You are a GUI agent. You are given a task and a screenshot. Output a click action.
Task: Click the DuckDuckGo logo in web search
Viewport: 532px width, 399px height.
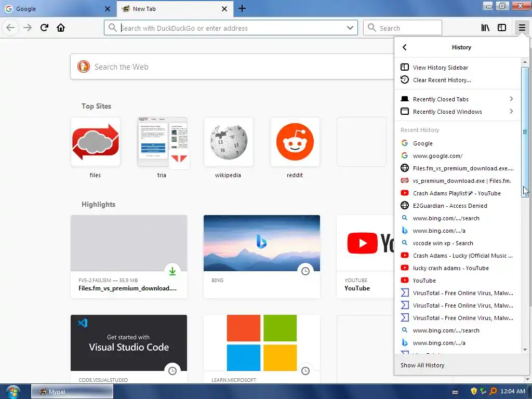click(84, 66)
